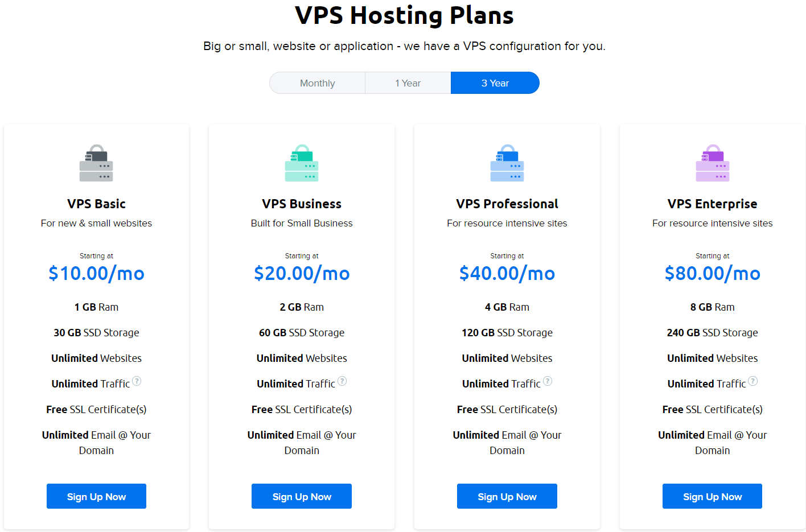Open Unlimited Traffic help icon in VPS Basic
This screenshot has height=532, width=806.
137,381
